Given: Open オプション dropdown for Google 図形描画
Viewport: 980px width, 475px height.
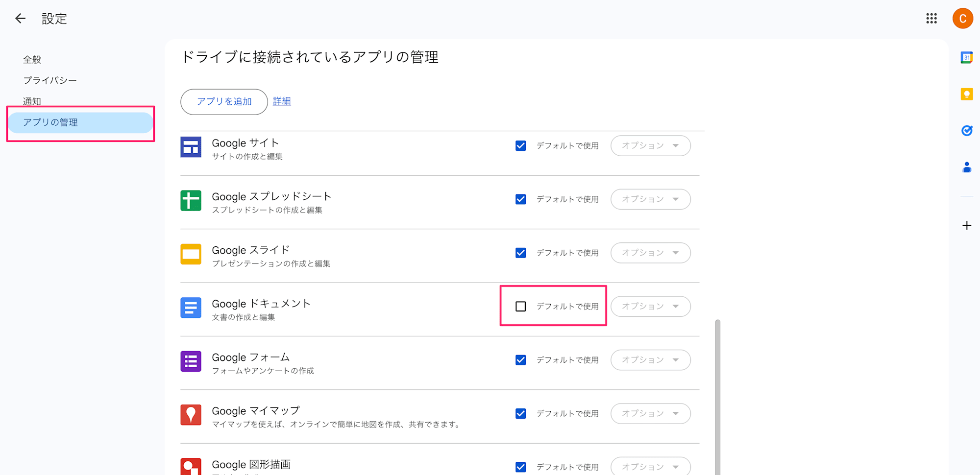Looking at the screenshot, I should point(650,466).
